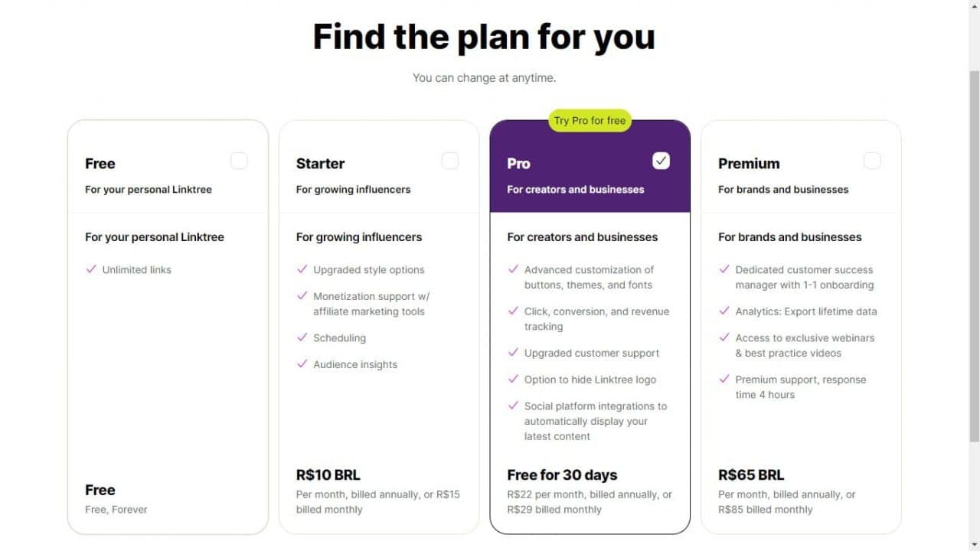Click checkmark icon beside Audience insights

[x=302, y=364]
